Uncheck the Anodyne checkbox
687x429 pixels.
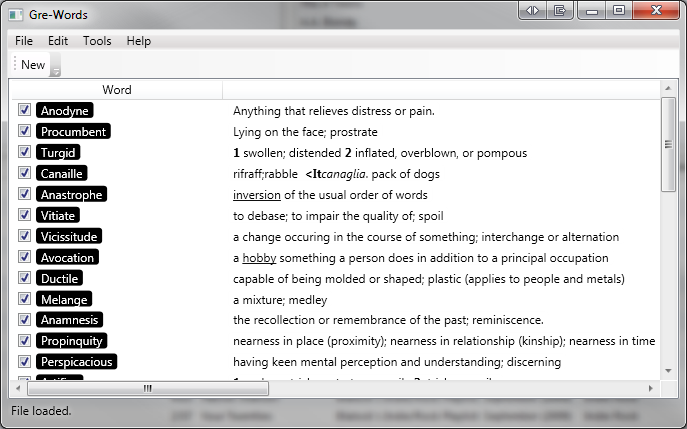coord(25,111)
